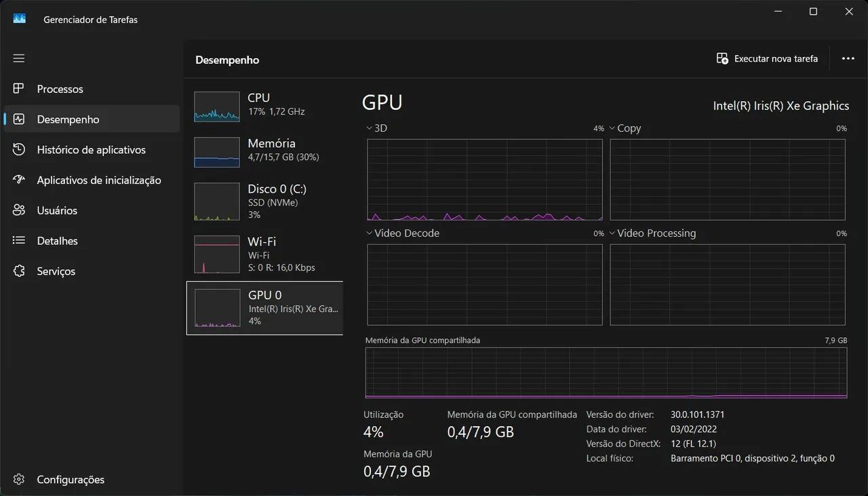Open Configurações at bottom of sidebar
Image resolution: width=868 pixels, height=496 pixels.
coord(92,479)
